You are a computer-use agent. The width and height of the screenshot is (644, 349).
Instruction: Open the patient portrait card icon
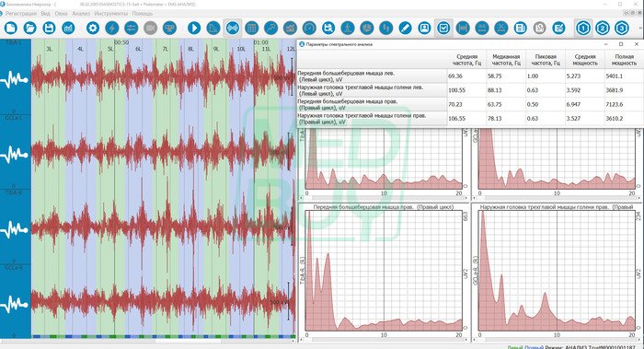coord(424,28)
